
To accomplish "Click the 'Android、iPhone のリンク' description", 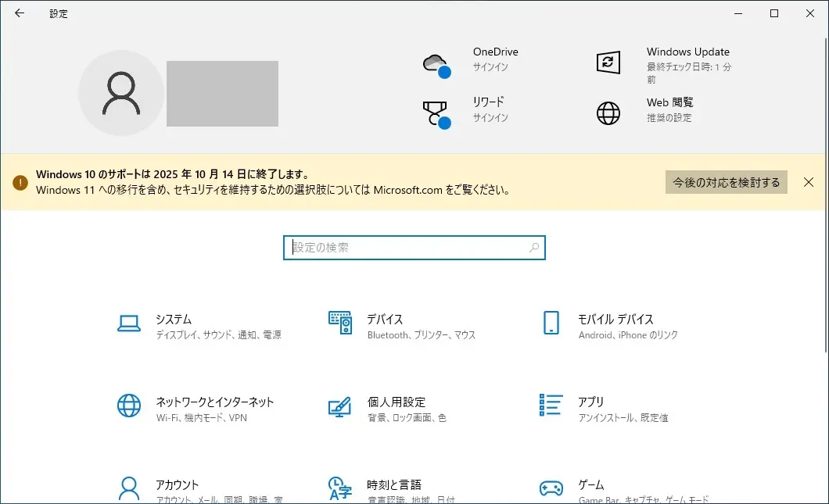I will (x=627, y=335).
